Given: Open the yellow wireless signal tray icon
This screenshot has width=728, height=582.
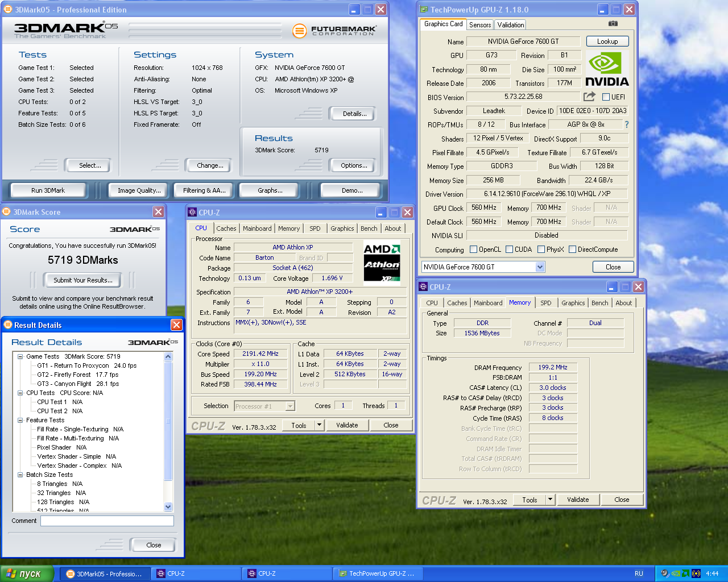Looking at the screenshot, I should coord(696,573).
